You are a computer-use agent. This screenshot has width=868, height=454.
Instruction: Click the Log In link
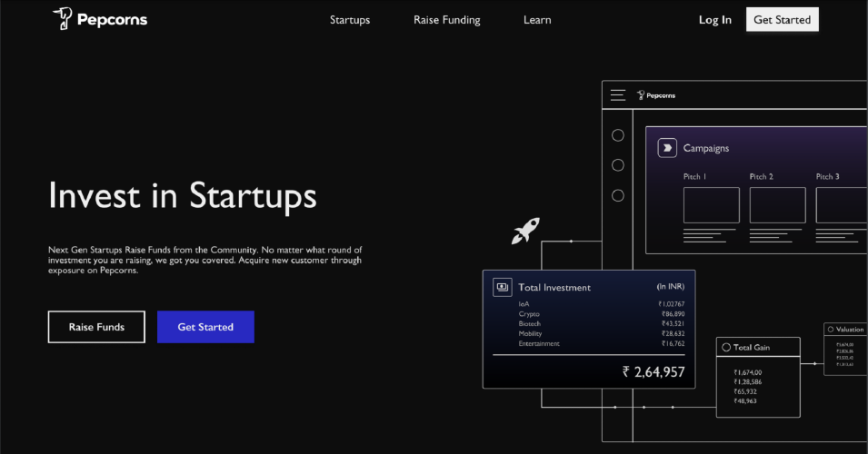click(714, 20)
